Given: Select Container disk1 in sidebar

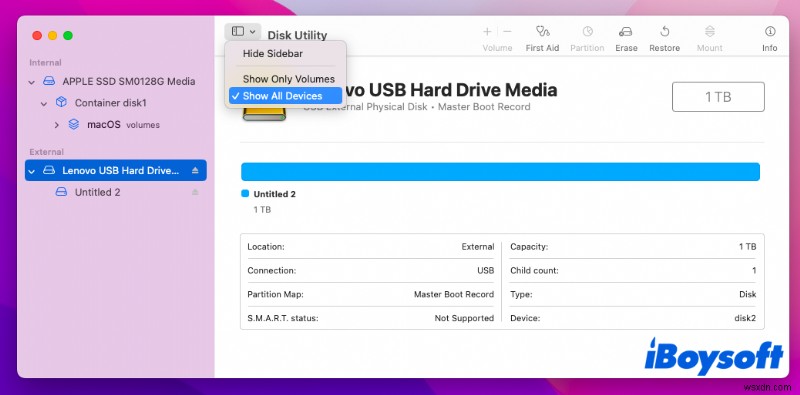Looking at the screenshot, I should click(x=116, y=103).
